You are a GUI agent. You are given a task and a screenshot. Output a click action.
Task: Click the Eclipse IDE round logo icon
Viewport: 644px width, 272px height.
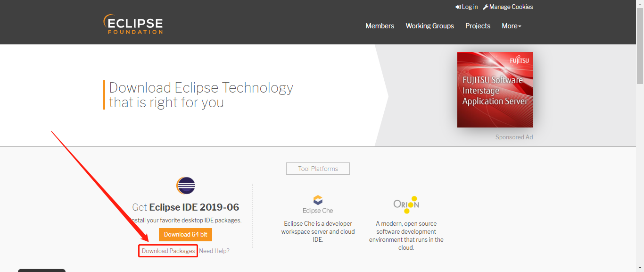click(186, 186)
